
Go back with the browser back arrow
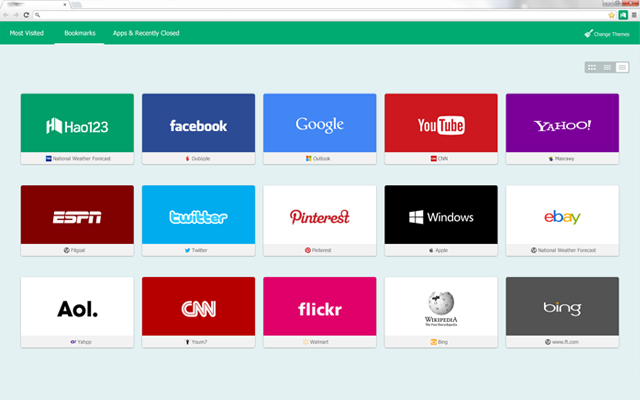[6, 15]
